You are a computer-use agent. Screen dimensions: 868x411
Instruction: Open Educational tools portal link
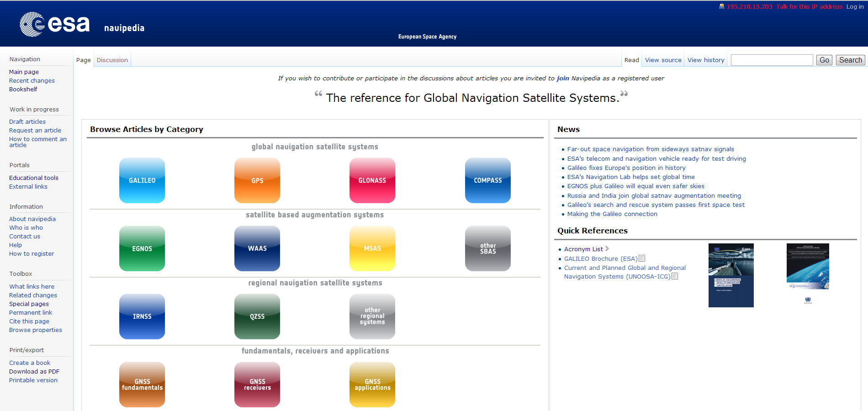(34, 178)
